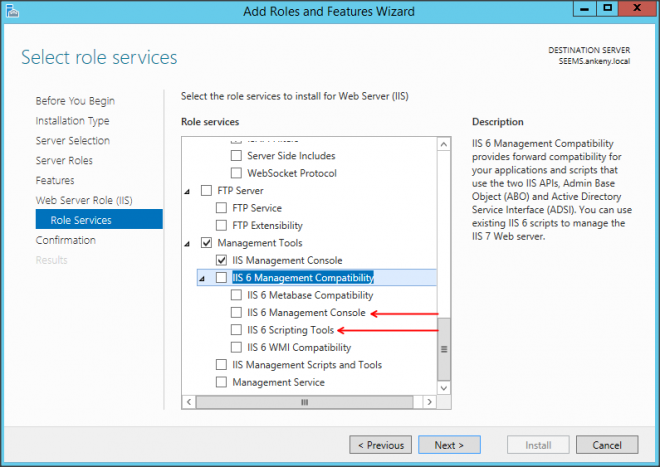Open the Confirmation step in sidebar

pos(66,240)
